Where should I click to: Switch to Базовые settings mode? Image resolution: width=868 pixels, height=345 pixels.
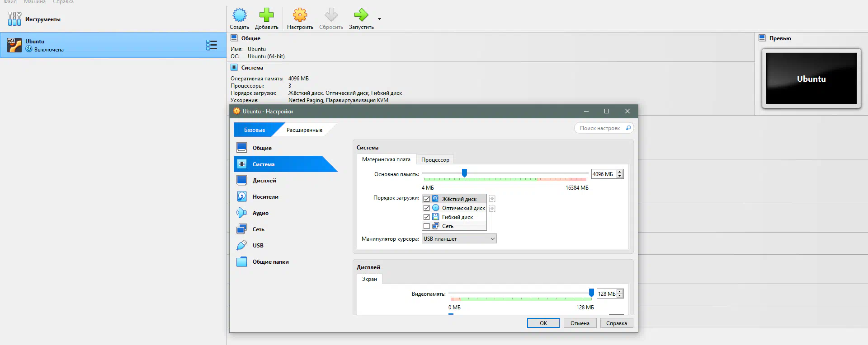(255, 130)
